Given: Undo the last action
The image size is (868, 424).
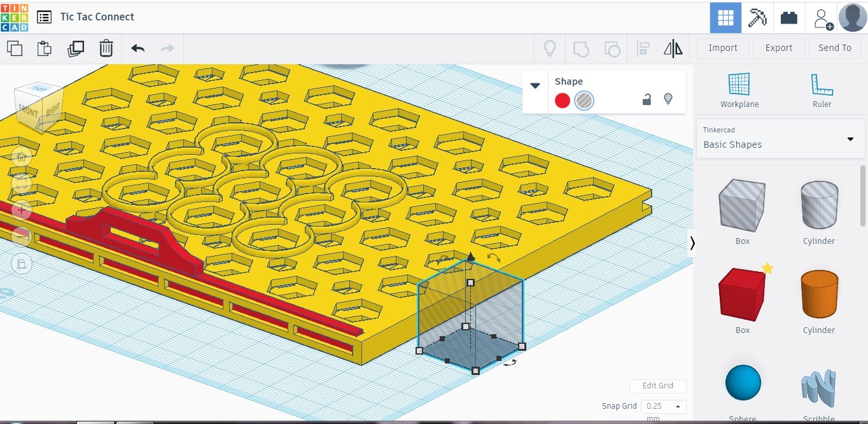Looking at the screenshot, I should click(x=137, y=48).
